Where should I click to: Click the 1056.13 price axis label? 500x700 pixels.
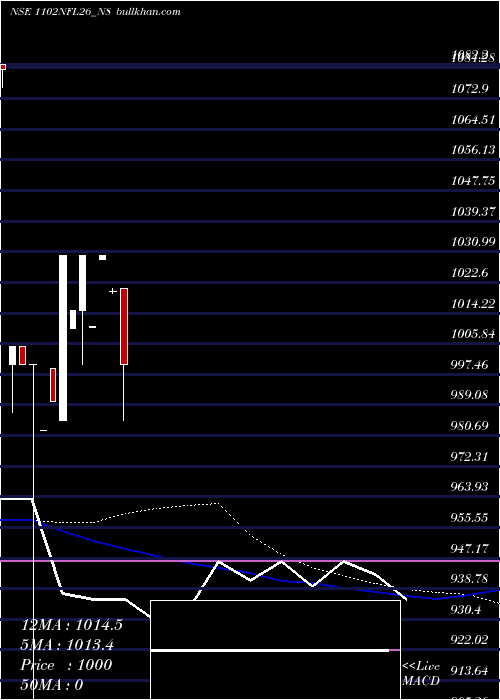click(x=473, y=150)
